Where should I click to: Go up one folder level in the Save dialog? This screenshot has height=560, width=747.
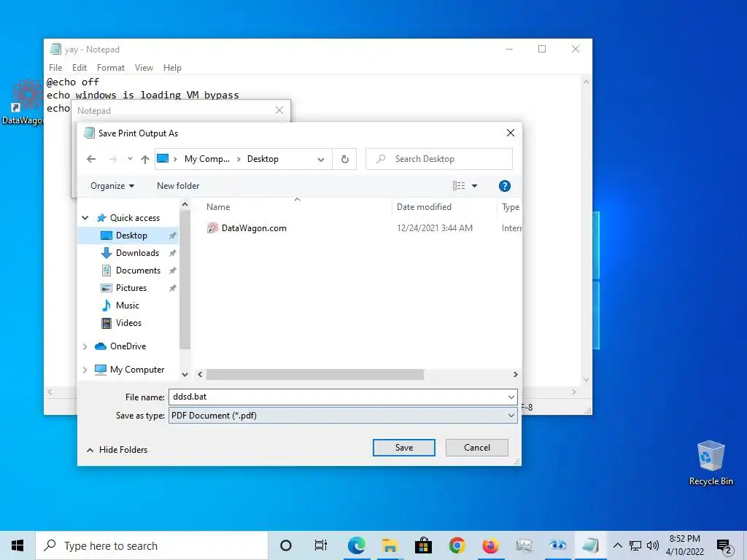tap(145, 159)
